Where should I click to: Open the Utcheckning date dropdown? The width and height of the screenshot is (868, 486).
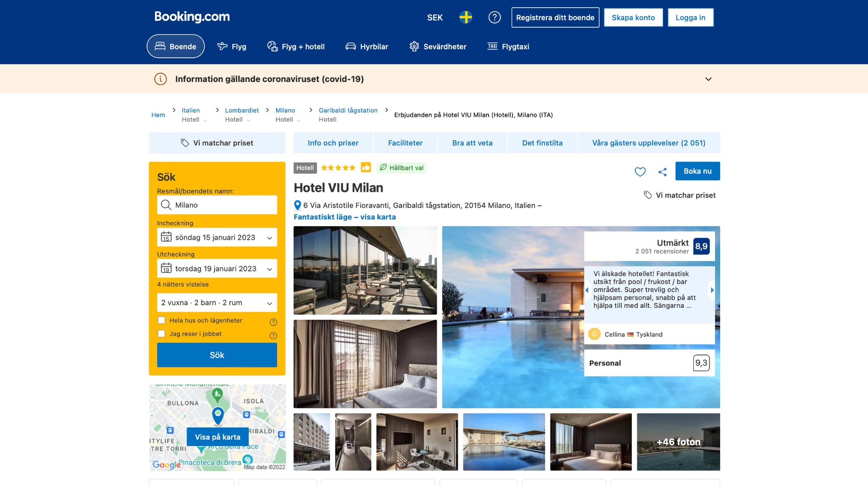(x=217, y=268)
